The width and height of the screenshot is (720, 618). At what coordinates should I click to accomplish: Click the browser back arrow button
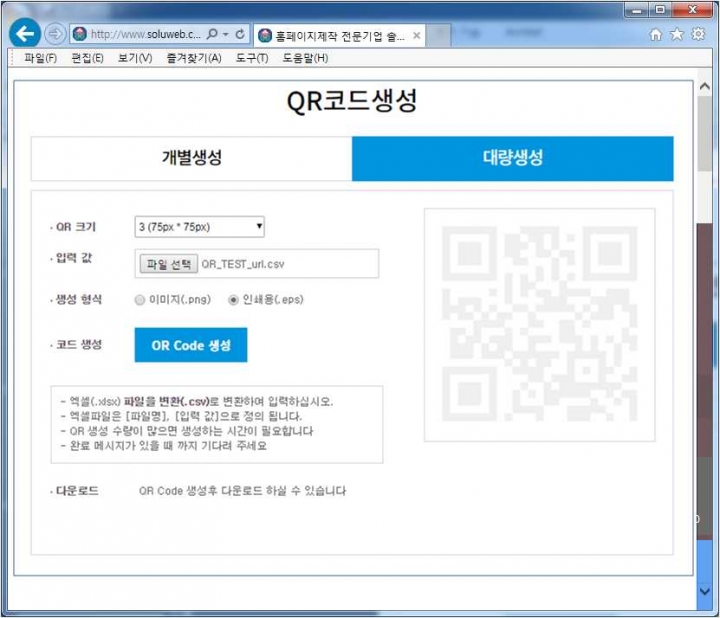coord(24,33)
